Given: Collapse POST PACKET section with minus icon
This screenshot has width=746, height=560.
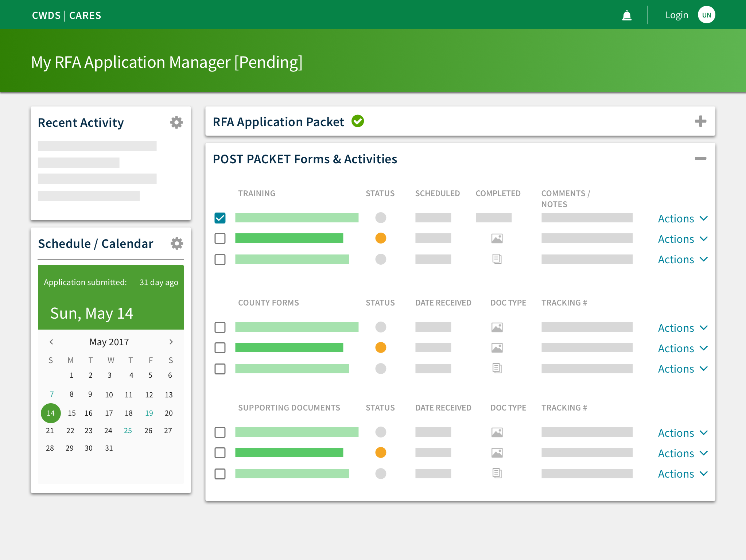Looking at the screenshot, I should click(x=700, y=159).
